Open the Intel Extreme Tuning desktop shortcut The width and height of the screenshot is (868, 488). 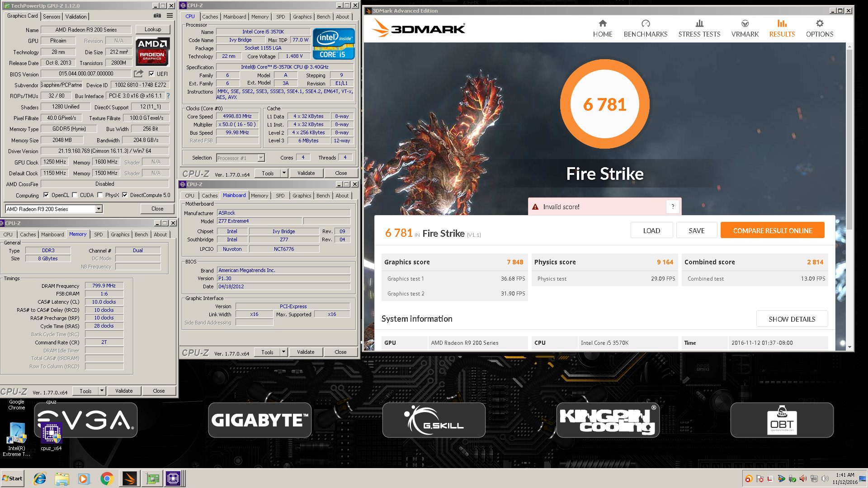pos(17,439)
